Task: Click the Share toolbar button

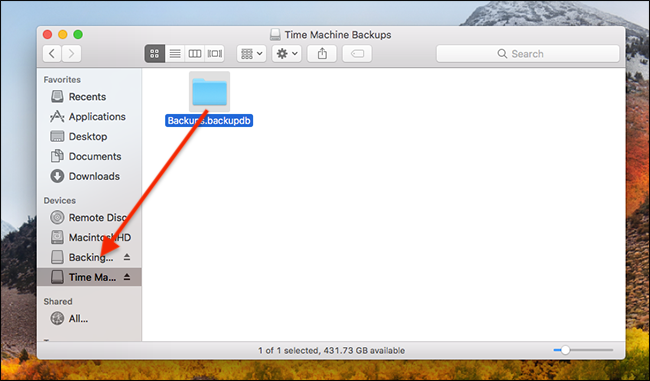Action: pyautogui.click(x=322, y=53)
